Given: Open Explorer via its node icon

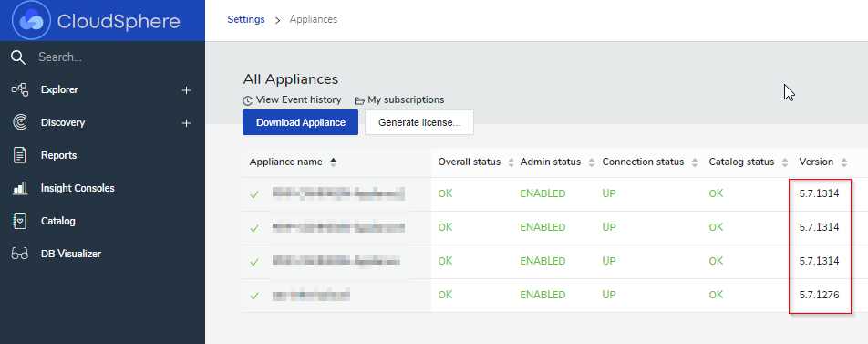Looking at the screenshot, I should [x=19, y=89].
